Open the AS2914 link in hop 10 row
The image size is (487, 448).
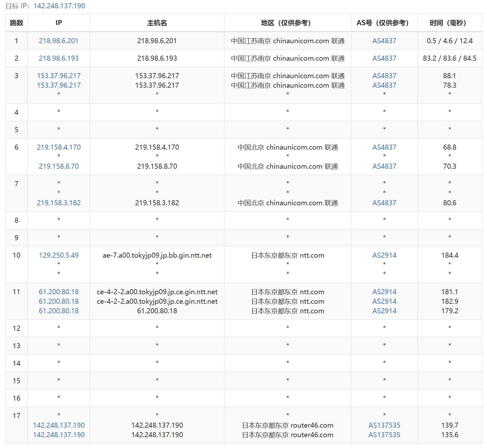click(x=384, y=255)
